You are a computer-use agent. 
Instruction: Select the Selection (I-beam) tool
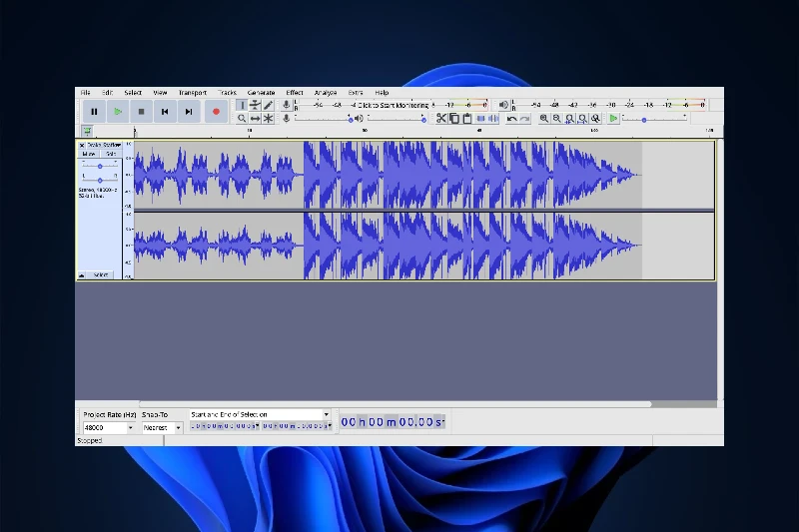tap(242, 106)
